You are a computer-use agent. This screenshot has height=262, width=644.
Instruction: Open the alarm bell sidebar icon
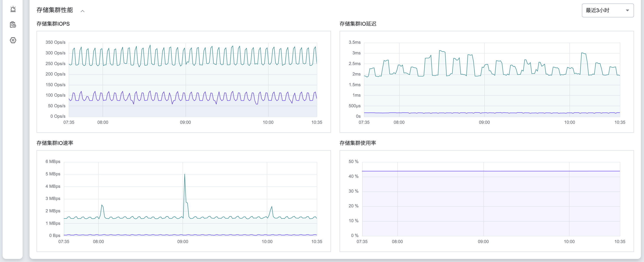click(13, 9)
